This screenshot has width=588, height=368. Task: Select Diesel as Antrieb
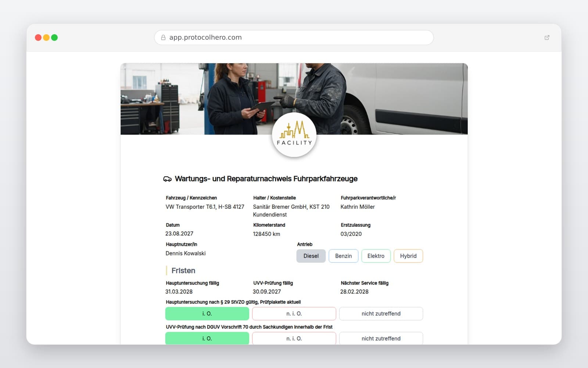311,256
